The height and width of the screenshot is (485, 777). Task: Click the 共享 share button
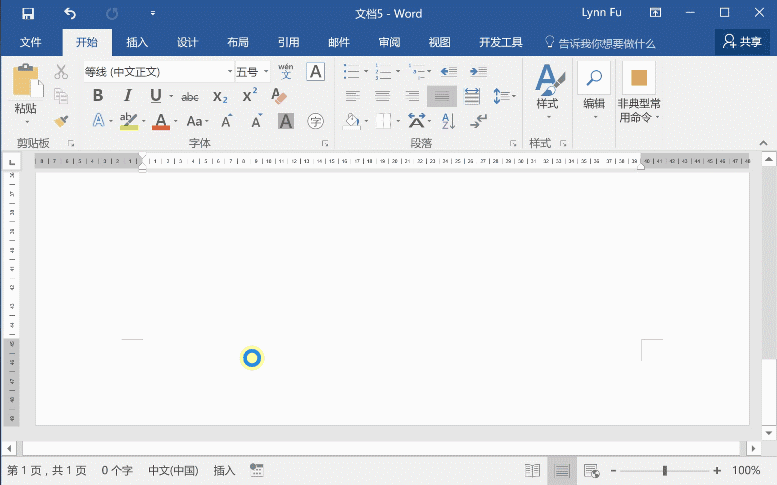coord(742,42)
